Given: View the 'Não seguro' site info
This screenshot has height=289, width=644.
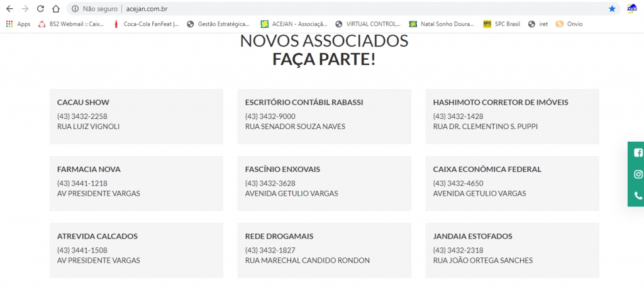Looking at the screenshot, I should click(x=94, y=9).
